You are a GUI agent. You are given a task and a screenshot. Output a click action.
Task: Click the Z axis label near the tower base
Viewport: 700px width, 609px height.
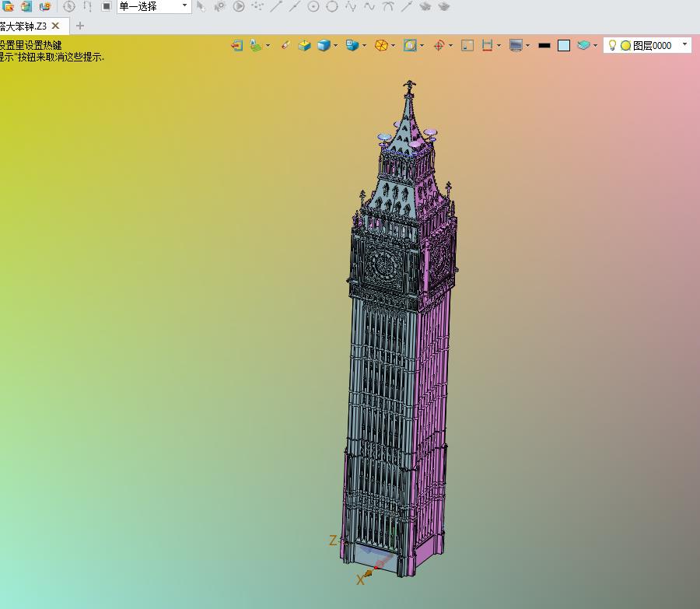[x=333, y=541]
